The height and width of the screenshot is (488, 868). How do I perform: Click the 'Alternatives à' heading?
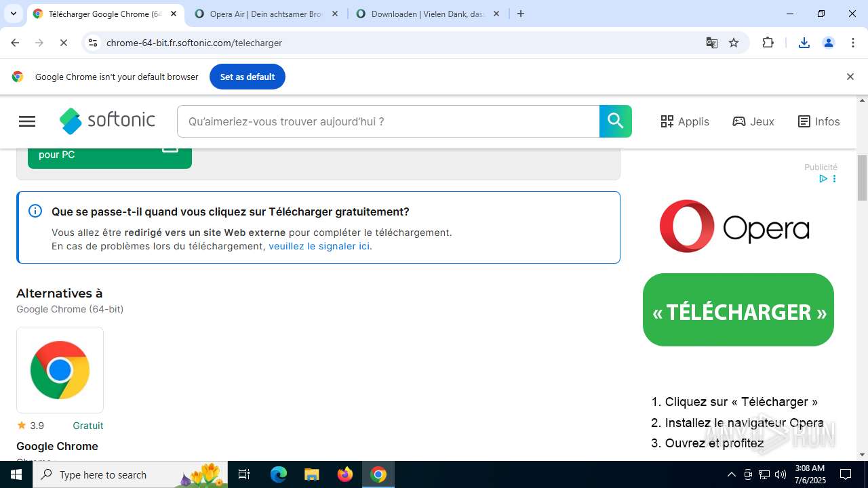tap(60, 293)
